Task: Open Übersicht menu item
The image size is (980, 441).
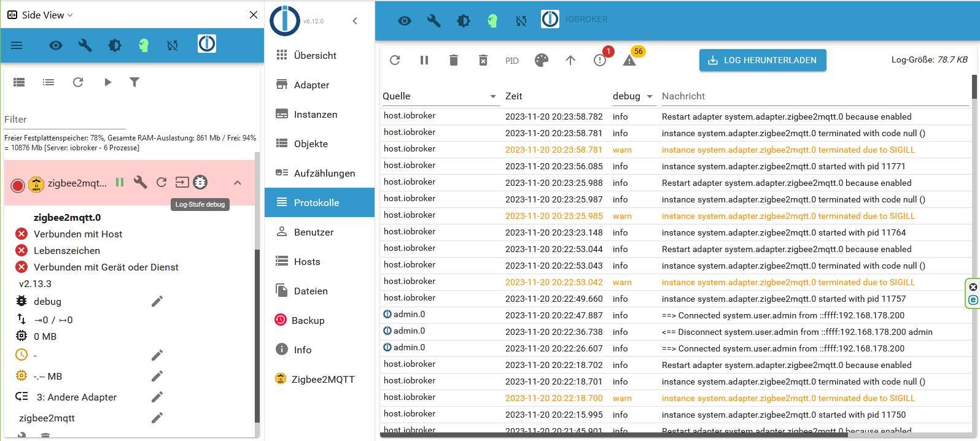Action: pos(319,55)
